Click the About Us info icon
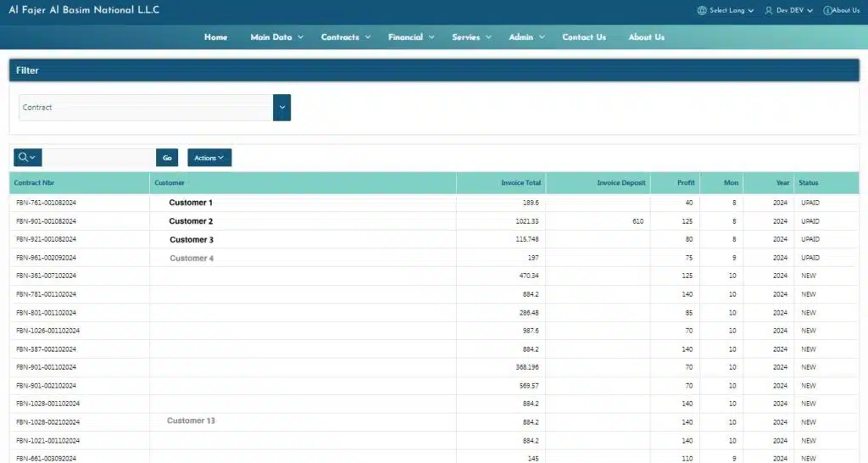This screenshot has height=463, width=868. click(x=827, y=10)
